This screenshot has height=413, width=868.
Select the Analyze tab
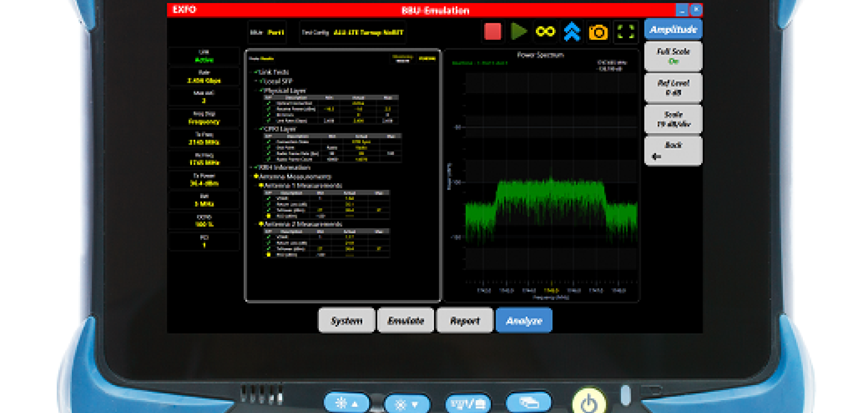point(524,321)
